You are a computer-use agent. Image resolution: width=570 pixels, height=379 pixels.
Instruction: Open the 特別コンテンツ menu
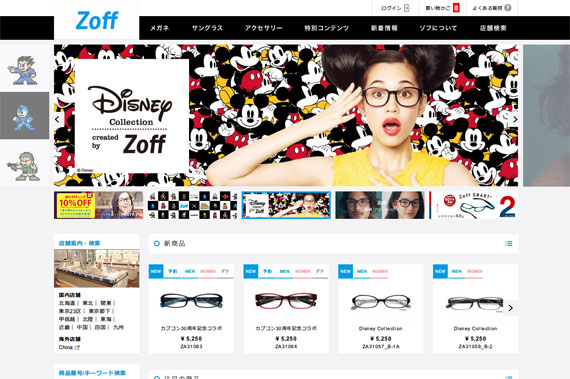coord(326,28)
